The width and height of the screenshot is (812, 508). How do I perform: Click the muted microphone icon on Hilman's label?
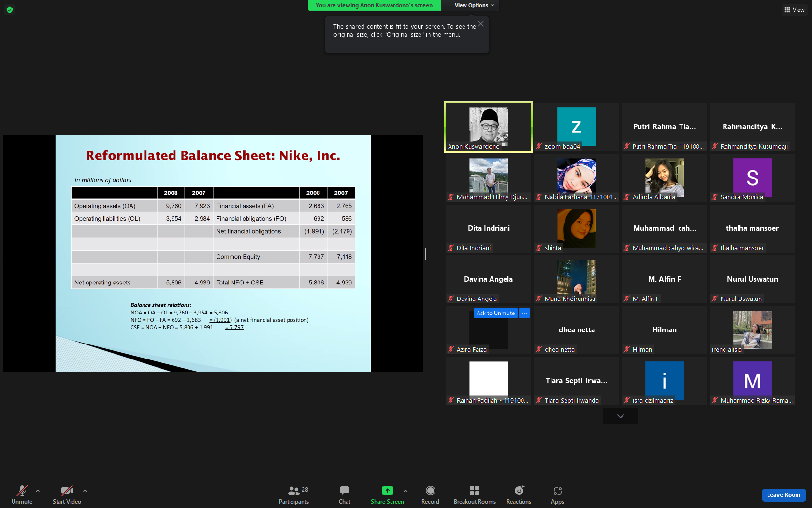(627, 349)
